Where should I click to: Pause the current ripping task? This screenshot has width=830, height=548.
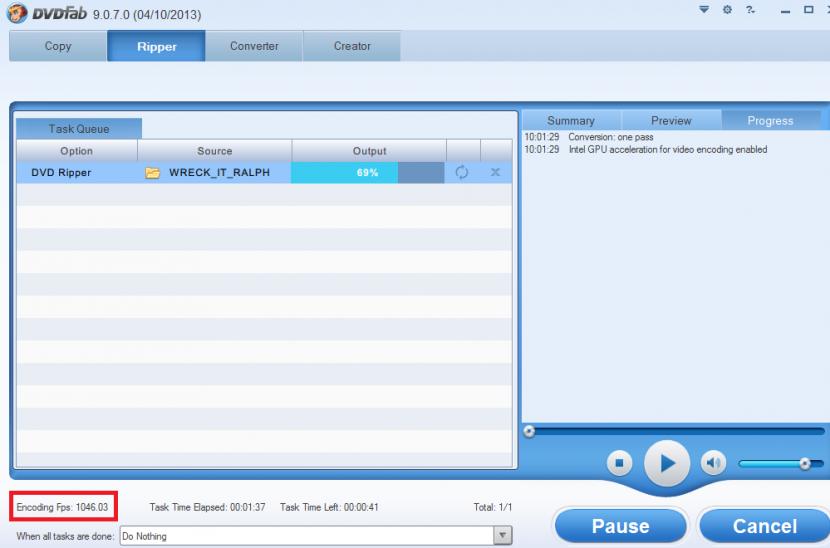click(620, 526)
